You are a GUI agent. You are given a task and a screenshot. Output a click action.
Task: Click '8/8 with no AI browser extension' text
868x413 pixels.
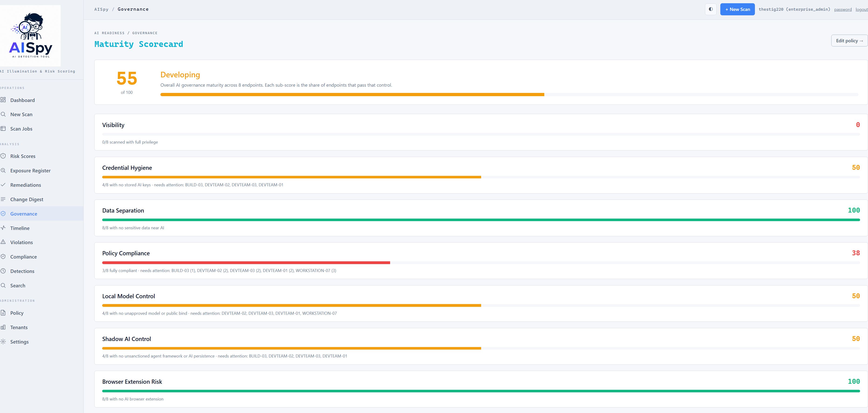[x=133, y=399]
